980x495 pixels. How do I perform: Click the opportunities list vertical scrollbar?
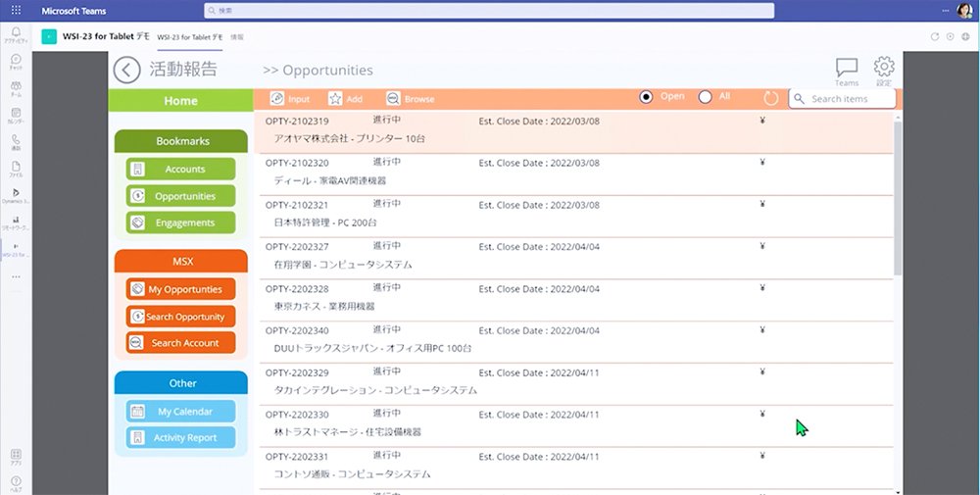click(898, 198)
